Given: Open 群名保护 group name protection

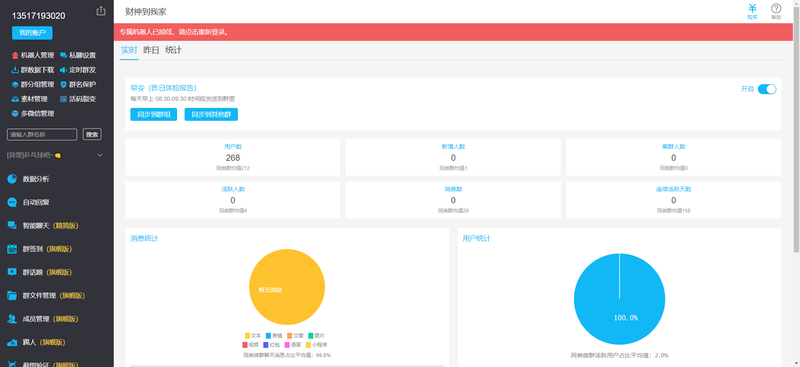Looking at the screenshot, I should (x=78, y=84).
